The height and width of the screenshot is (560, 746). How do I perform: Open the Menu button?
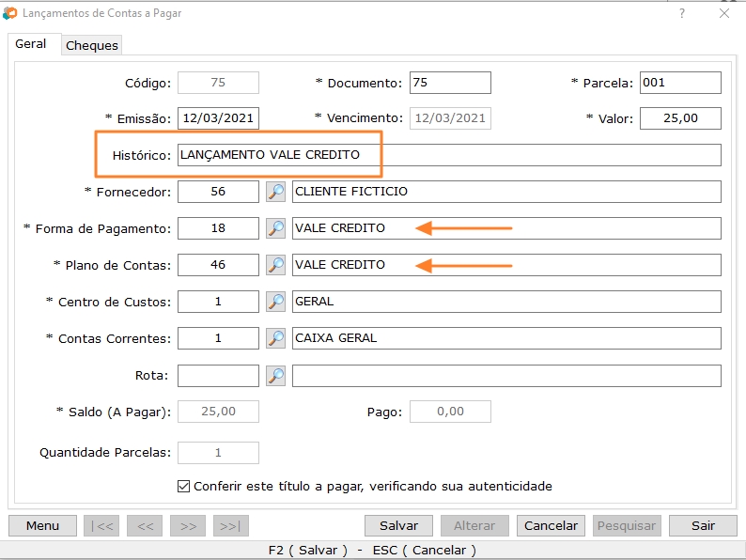point(42,526)
